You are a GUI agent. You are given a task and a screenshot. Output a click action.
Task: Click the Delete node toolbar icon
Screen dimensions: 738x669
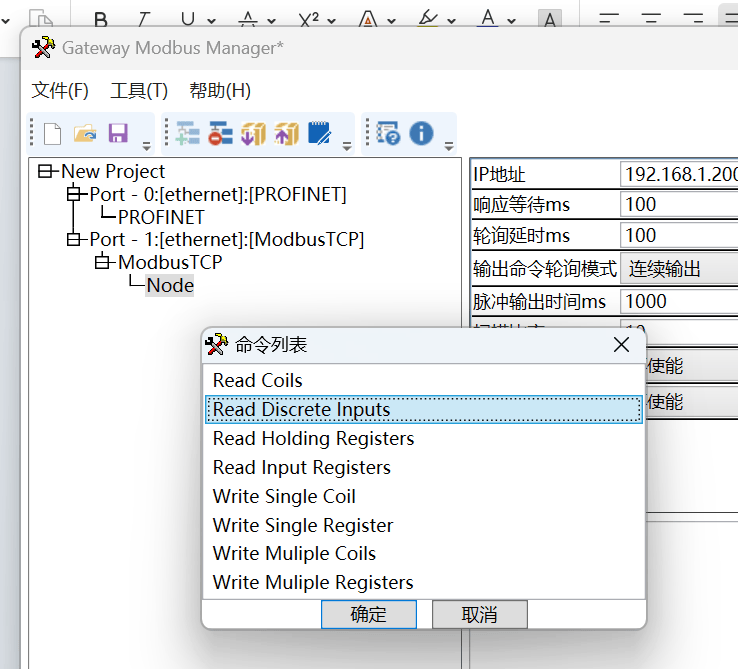pos(221,133)
